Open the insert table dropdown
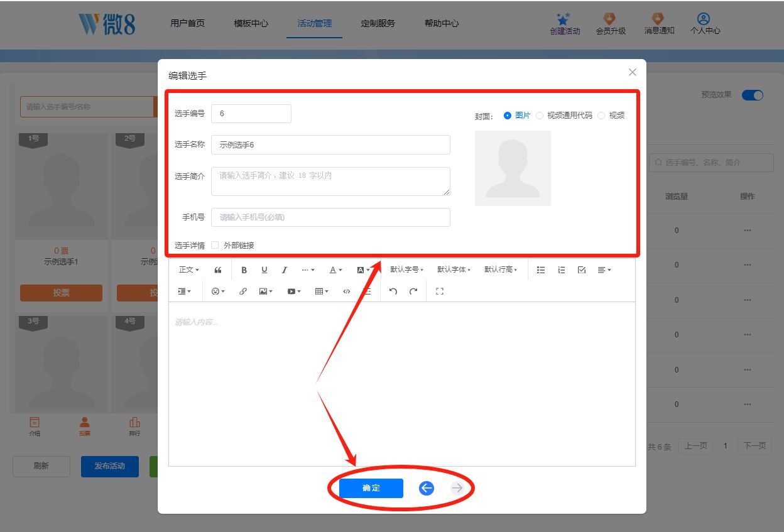 (322, 291)
